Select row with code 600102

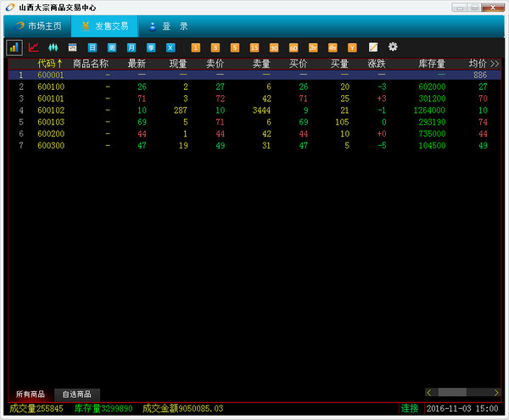(x=51, y=110)
